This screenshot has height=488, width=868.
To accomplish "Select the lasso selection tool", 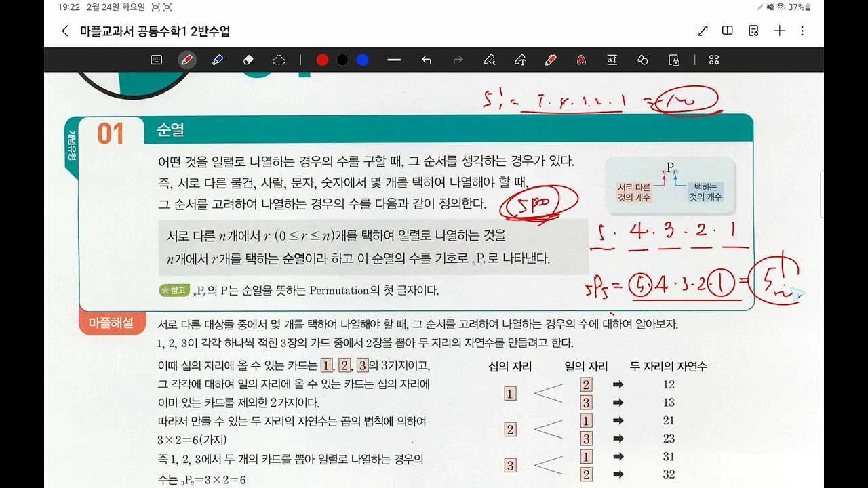I will coord(279,60).
